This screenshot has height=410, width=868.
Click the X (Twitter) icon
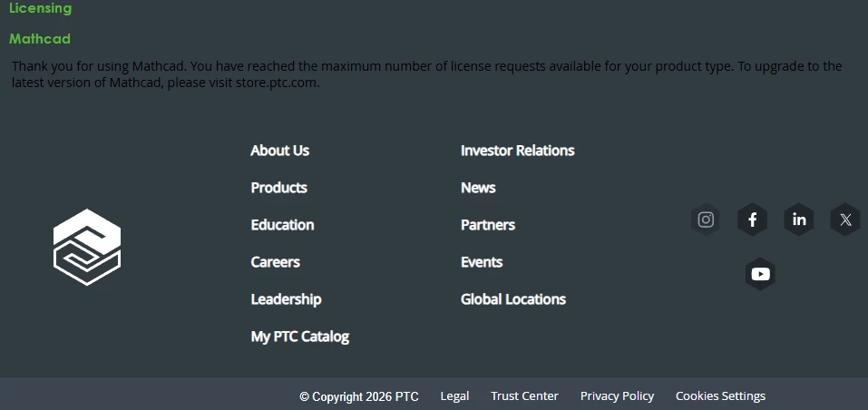845,220
